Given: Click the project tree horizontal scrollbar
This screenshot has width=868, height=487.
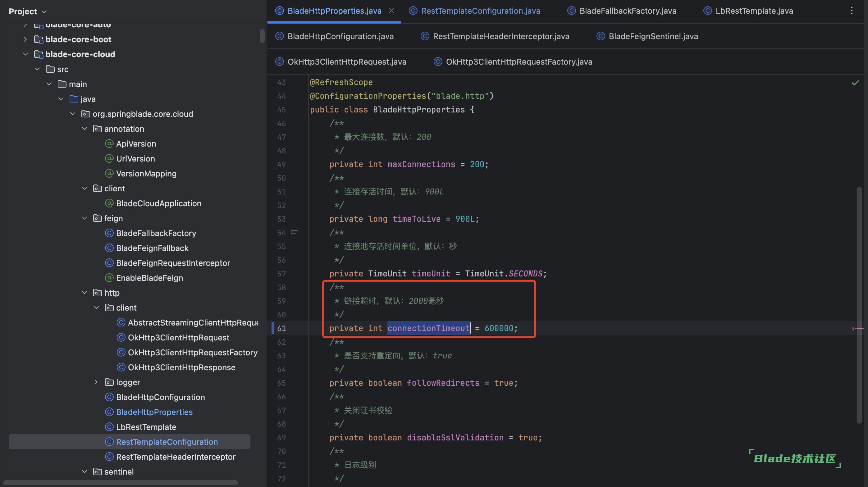Looking at the screenshot, I should point(120,482).
